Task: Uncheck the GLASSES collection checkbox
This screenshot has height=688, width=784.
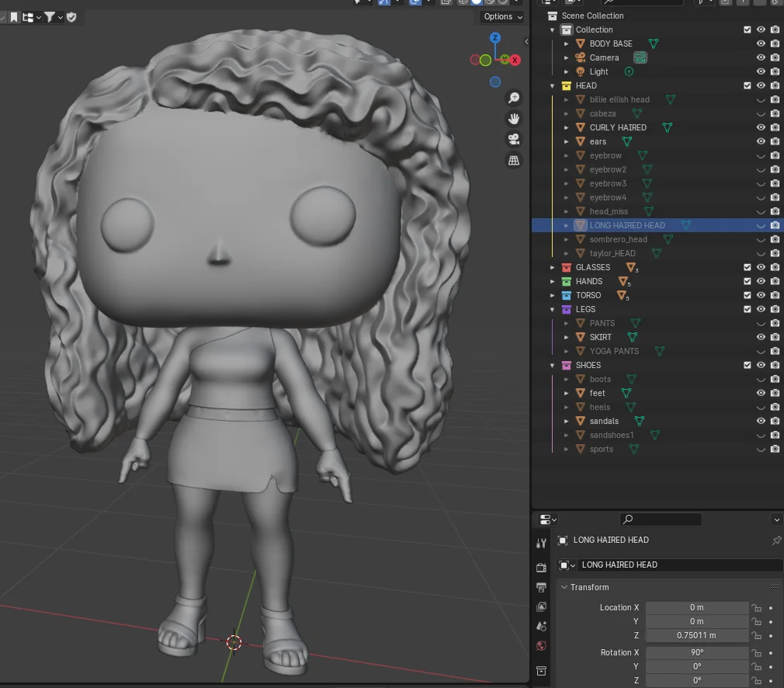Action: (x=747, y=267)
